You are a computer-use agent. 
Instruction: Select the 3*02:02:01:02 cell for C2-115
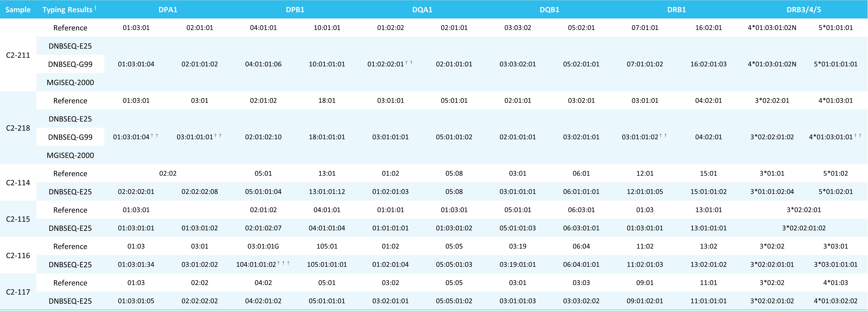804,228
